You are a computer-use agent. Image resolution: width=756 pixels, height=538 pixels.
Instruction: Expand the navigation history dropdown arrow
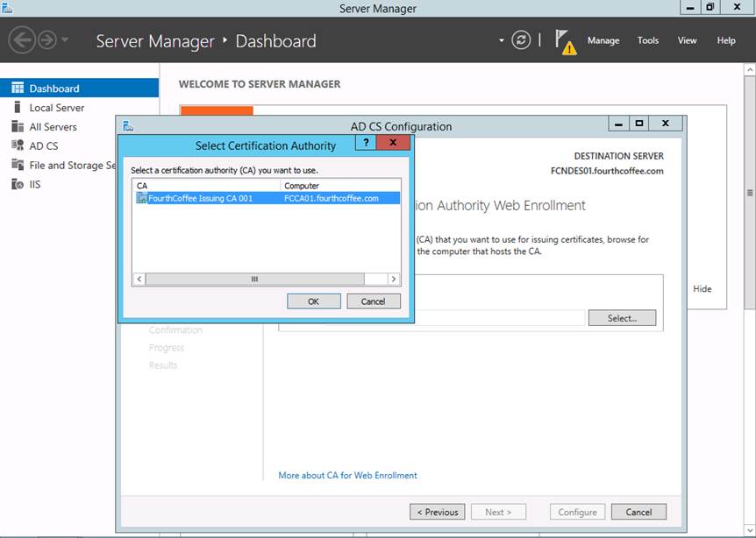[65, 41]
